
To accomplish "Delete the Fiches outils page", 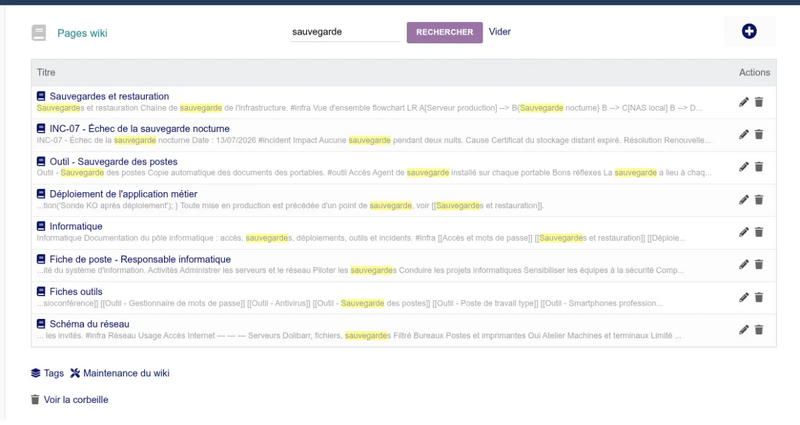I will 759,297.
